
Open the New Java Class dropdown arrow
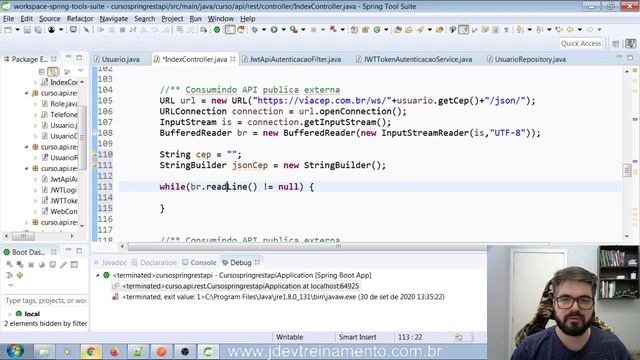pyautogui.click(x=386, y=29)
